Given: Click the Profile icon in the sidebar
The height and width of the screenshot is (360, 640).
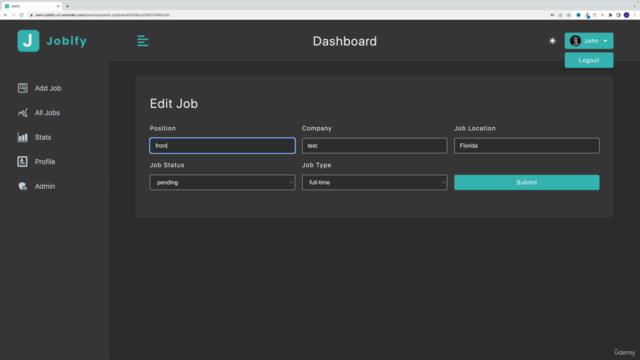Looking at the screenshot, I should click(x=22, y=162).
